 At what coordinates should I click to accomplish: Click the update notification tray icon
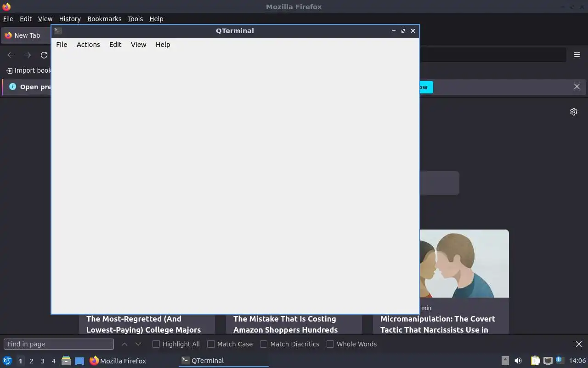pyautogui.click(x=559, y=360)
